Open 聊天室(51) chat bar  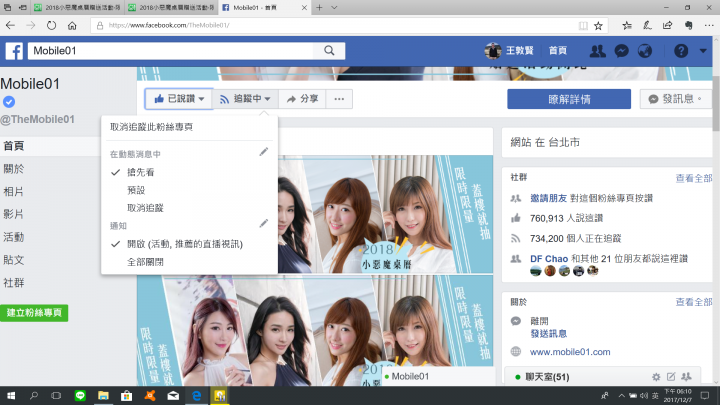602,376
